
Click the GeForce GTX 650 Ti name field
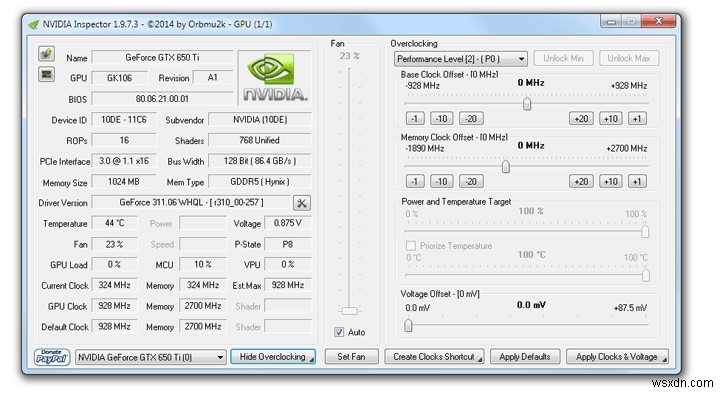click(x=162, y=58)
